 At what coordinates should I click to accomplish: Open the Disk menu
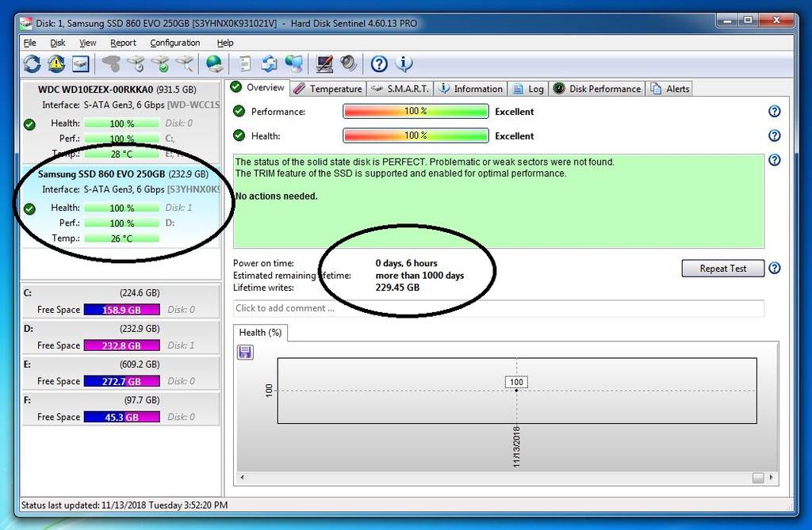coord(57,43)
